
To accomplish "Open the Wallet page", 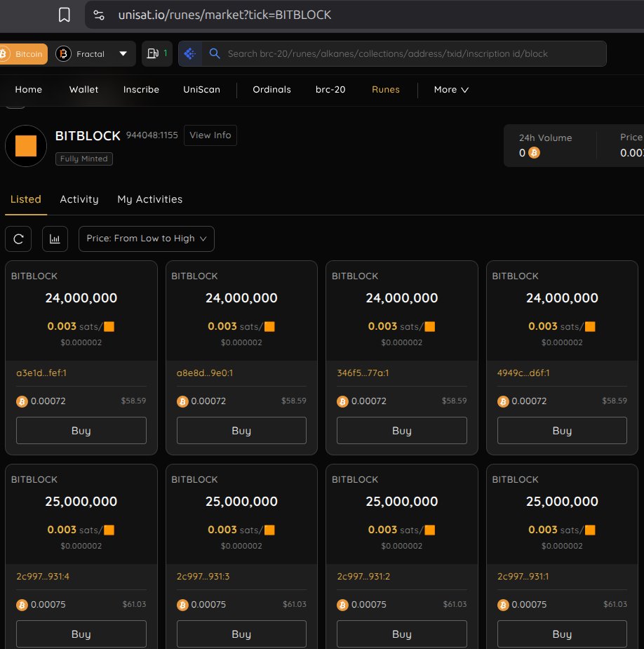I will [x=83, y=89].
